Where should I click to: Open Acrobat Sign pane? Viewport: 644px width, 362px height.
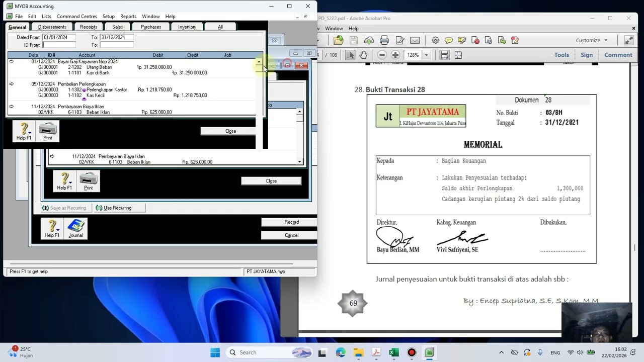tap(587, 55)
